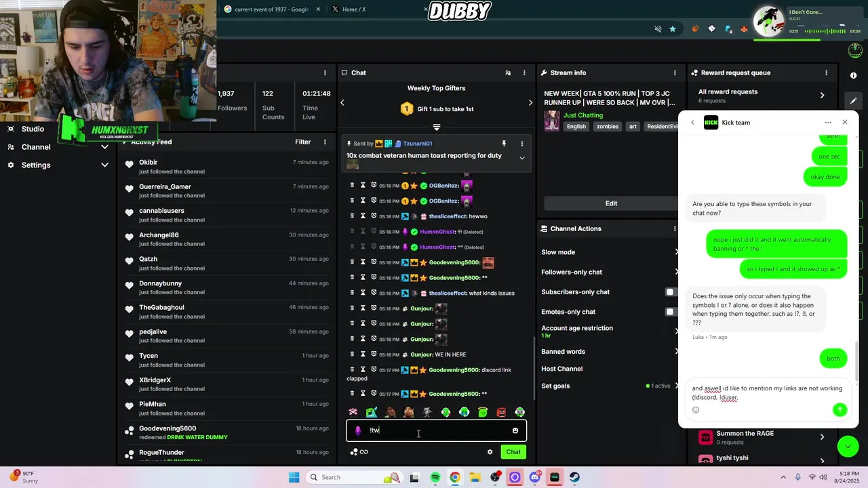Viewport: 868px width, 488px height.
Task: Open Chat panel three-dot menu
Action: click(x=524, y=73)
